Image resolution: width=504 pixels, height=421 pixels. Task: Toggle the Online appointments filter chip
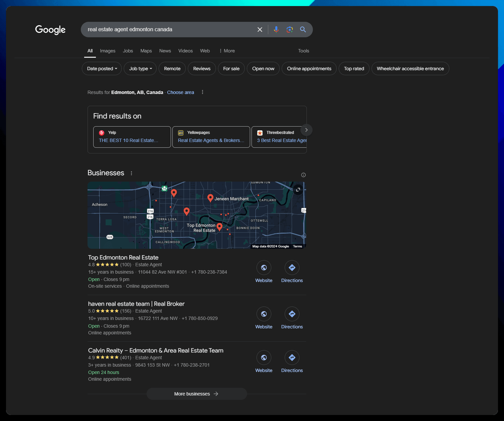pos(309,68)
